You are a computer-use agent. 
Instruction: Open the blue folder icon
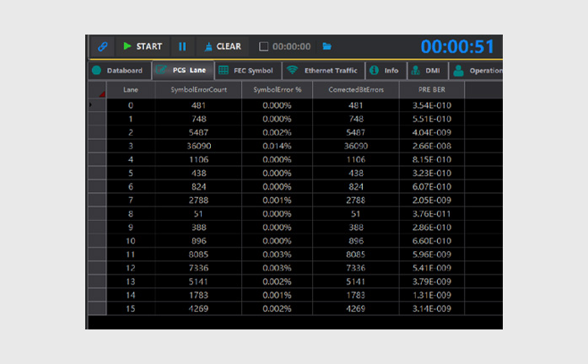tap(327, 46)
